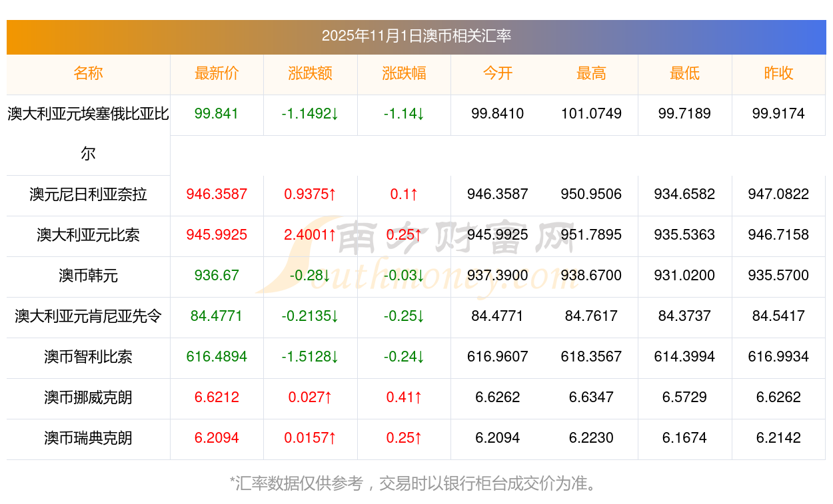Select the 昨收 column header

pos(778,73)
